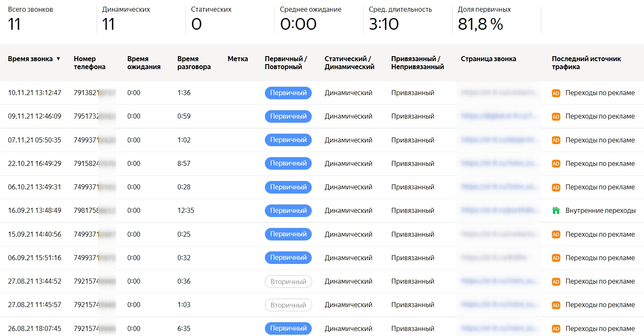Click the ad icon in the 27.08.21 11:45:57 row

[556, 305]
